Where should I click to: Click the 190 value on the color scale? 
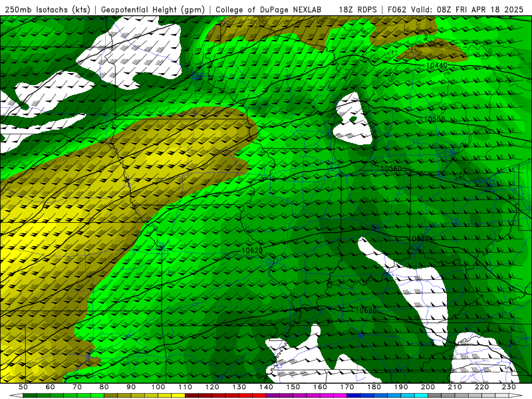402,387
